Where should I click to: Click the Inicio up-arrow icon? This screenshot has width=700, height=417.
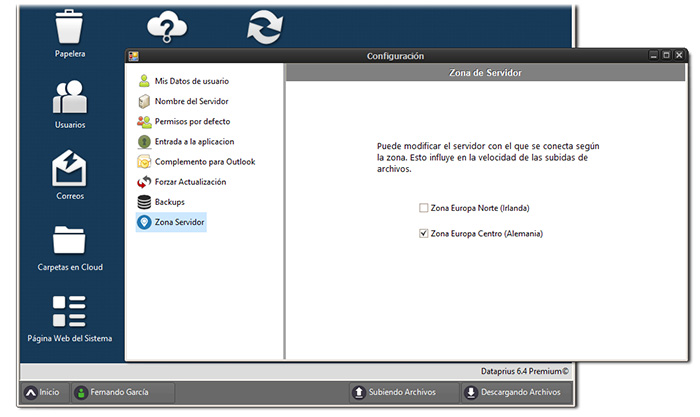[30, 392]
